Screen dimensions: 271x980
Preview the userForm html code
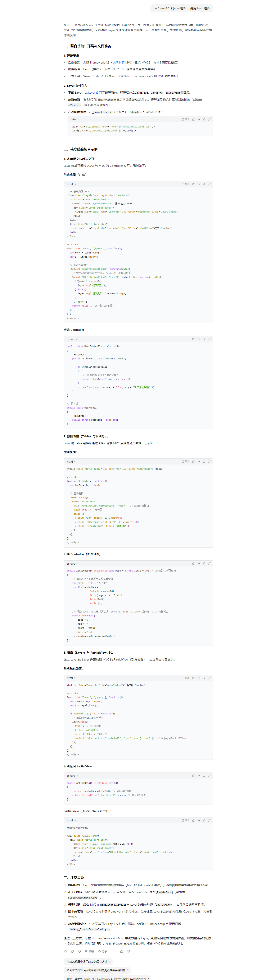186,184
